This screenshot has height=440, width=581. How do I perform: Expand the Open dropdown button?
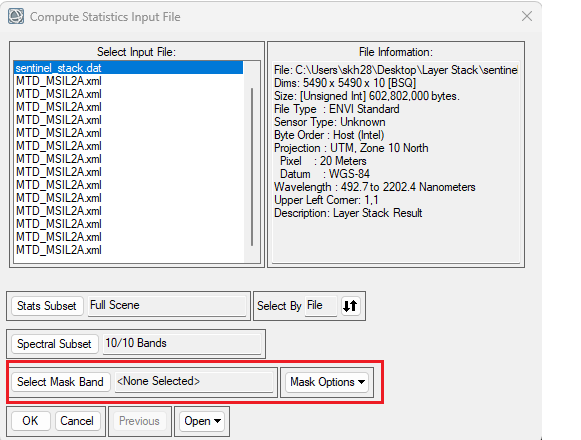point(202,421)
